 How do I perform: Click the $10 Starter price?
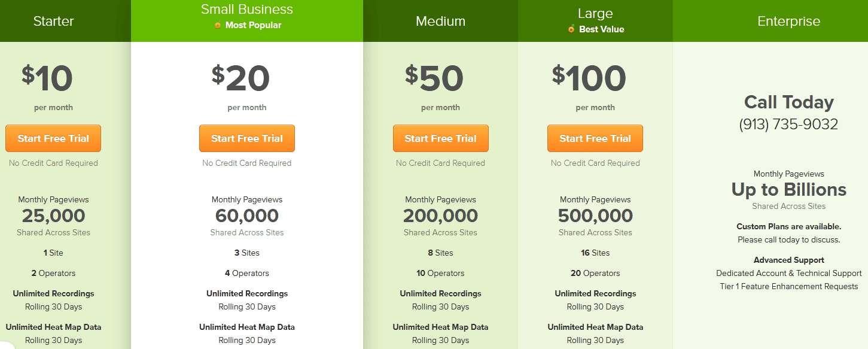point(53,77)
